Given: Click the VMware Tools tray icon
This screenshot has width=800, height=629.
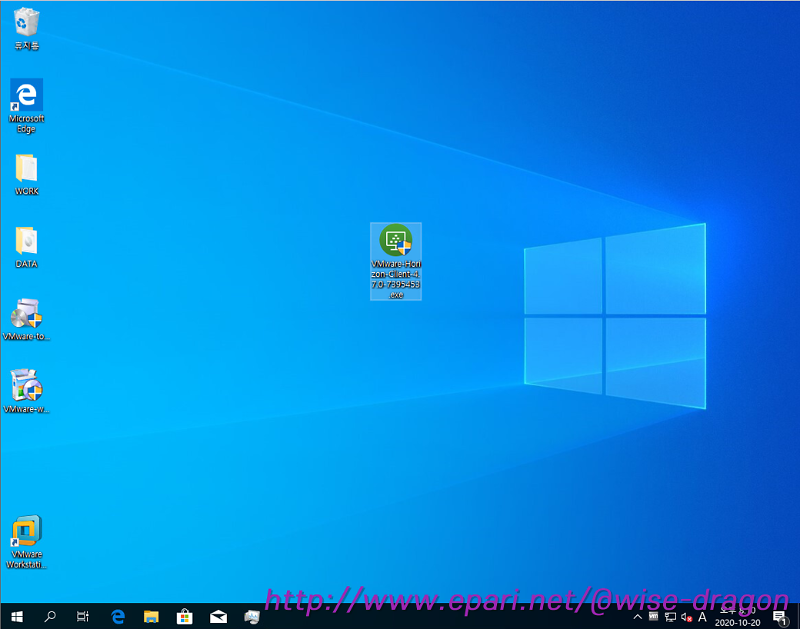Looking at the screenshot, I should 654,617.
